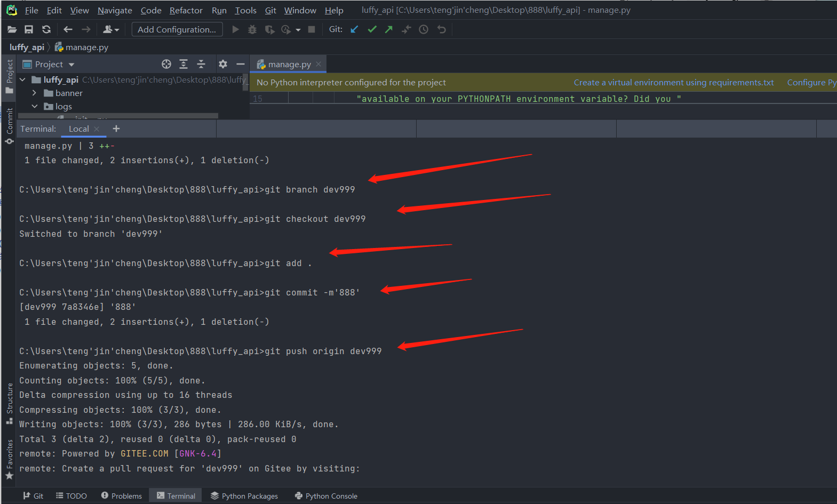Open Project panel gear options
This screenshot has height=504, width=837.
point(223,64)
